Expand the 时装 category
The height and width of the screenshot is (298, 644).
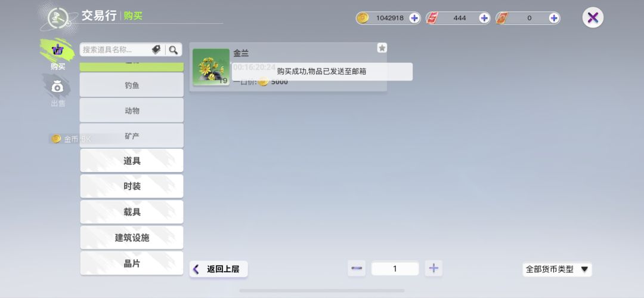tap(132, 186)
